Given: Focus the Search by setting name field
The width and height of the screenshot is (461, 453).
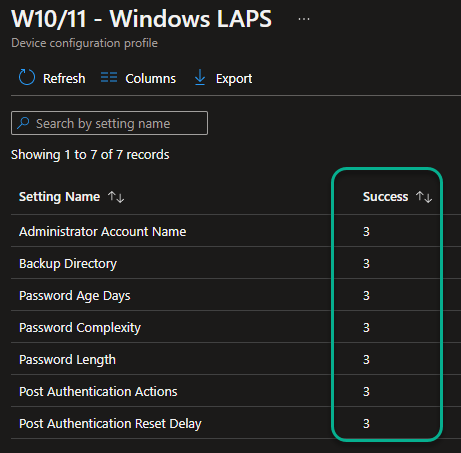Looking at the screenshot, I should click(x=109, y=123).
